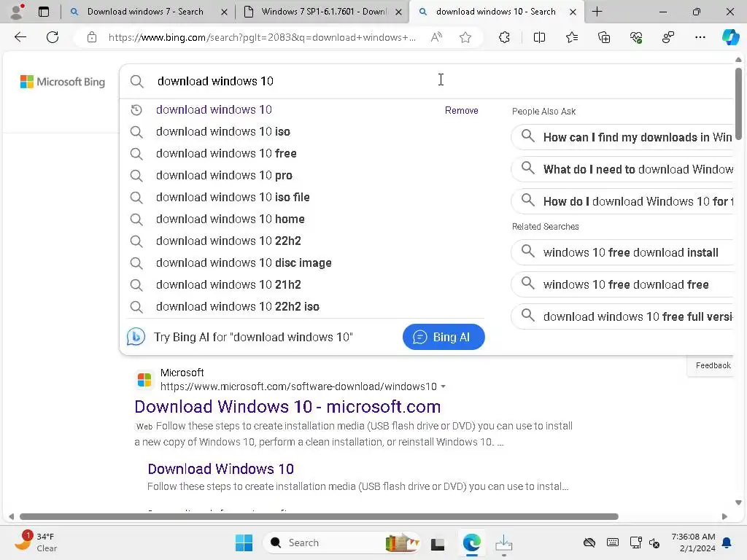Switch to the Windows 7 SP1-6.1.7601 tab
The height and width of the screenshot is (560, 747).
[x=323, y=12]
